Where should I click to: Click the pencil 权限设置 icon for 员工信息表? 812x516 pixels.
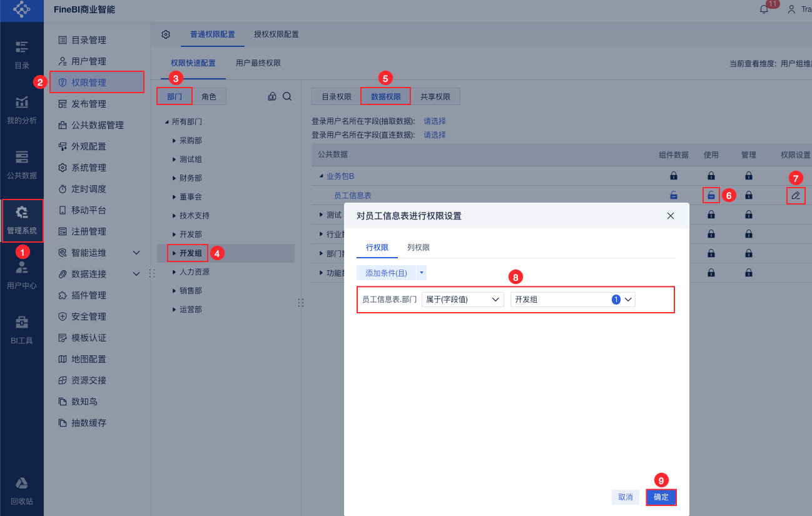[796, 195]
